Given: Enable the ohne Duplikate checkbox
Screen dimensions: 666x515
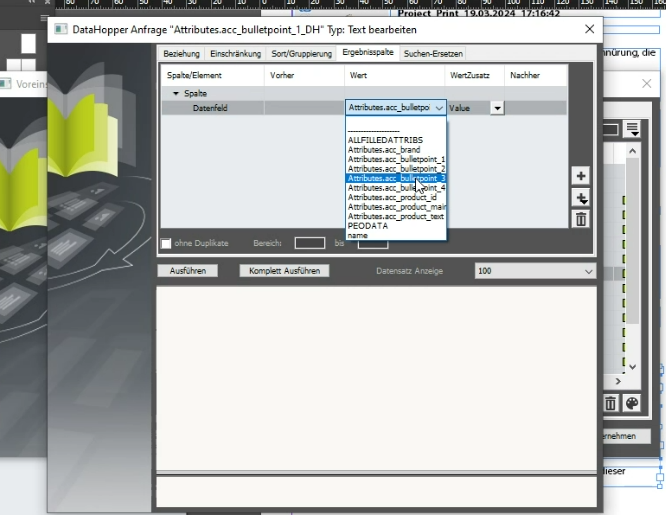Looking at the screenshot, I should (166, 243).
